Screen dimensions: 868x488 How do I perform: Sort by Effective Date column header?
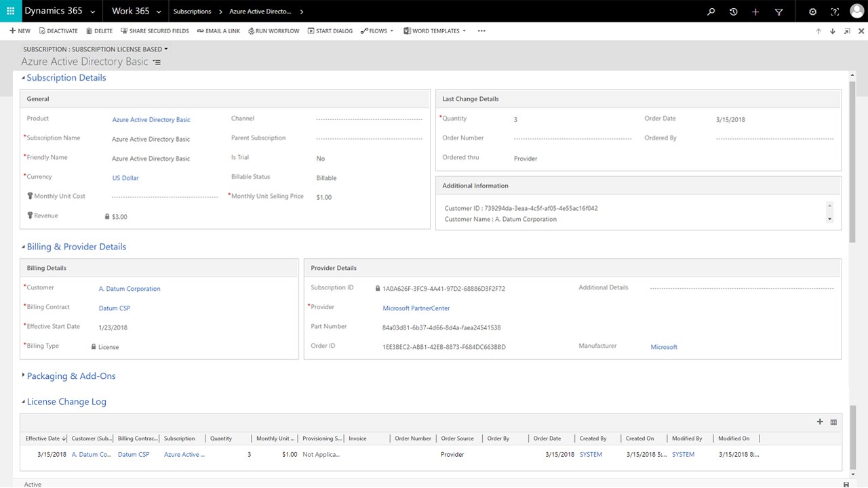coord(45,439)
